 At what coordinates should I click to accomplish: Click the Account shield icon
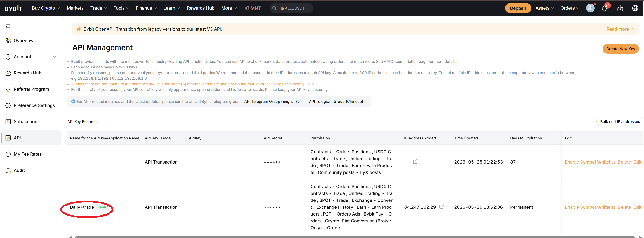click(x=8, y=57)
